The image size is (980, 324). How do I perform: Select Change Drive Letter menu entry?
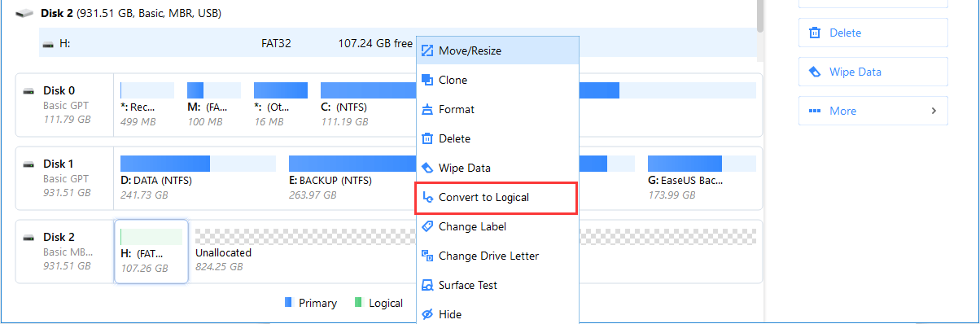point(497,256)
